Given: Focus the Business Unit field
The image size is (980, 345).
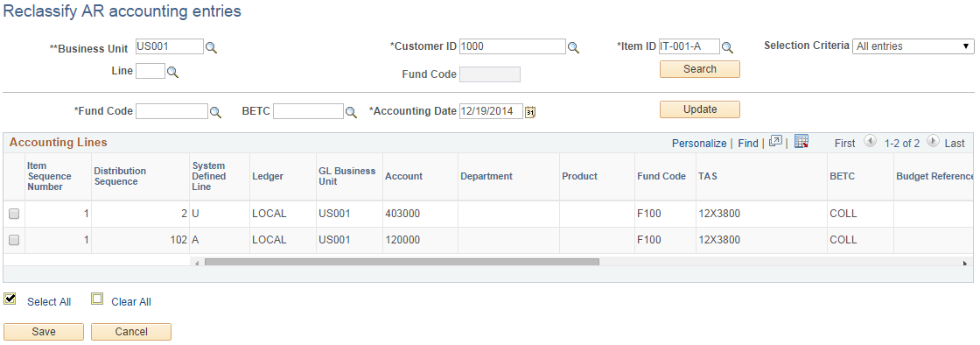Looking at the screenshot, I should click(x=170, y=46).
